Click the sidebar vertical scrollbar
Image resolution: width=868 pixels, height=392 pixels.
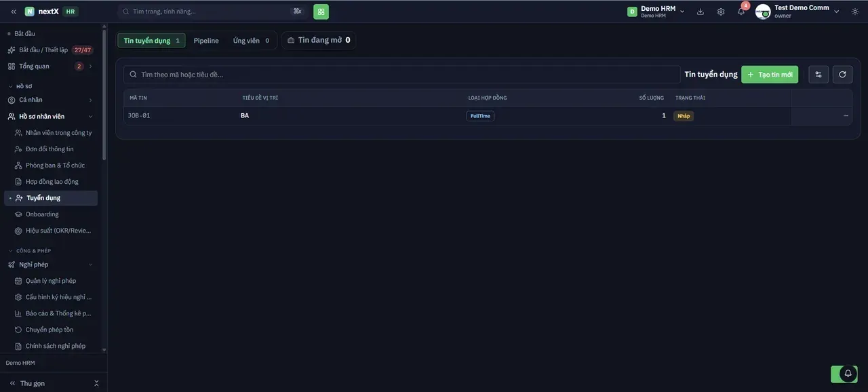[x=104, y=95]
